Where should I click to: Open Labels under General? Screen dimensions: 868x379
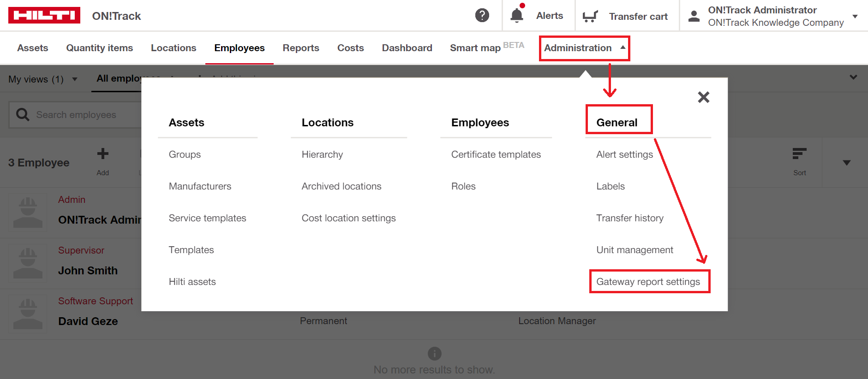pos(610,186)
